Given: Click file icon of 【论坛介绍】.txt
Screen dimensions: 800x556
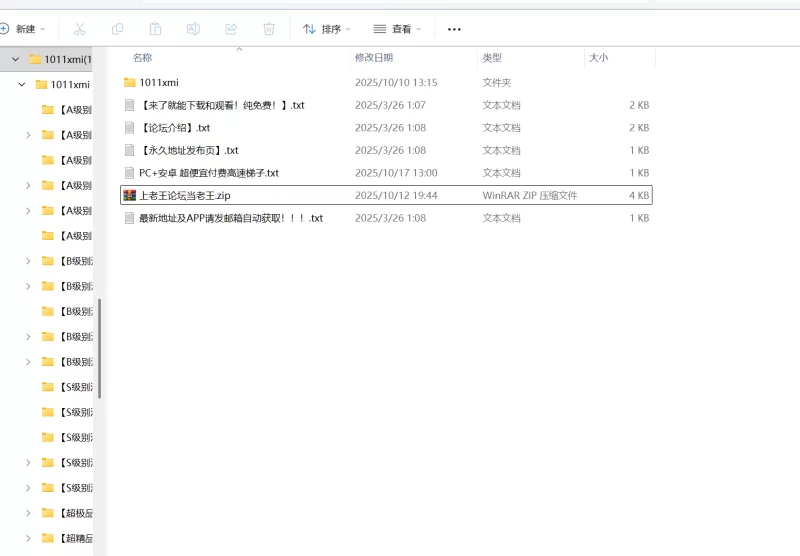Looking at the screenshot, I should pos(130,128).
